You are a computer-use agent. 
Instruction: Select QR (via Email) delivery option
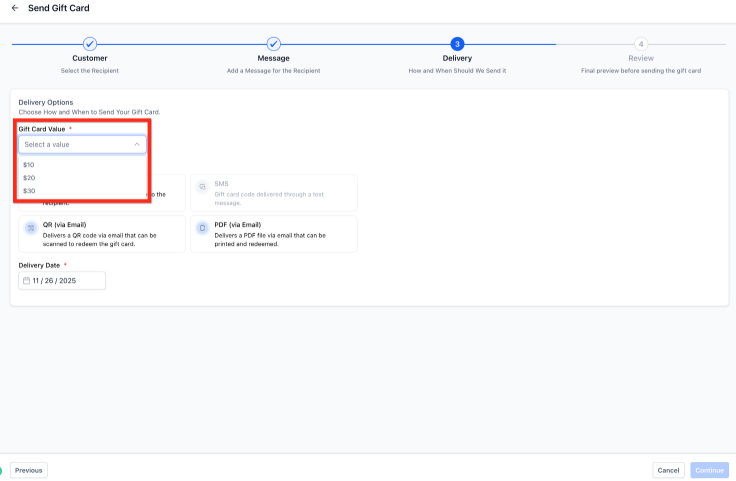point(102,234)
